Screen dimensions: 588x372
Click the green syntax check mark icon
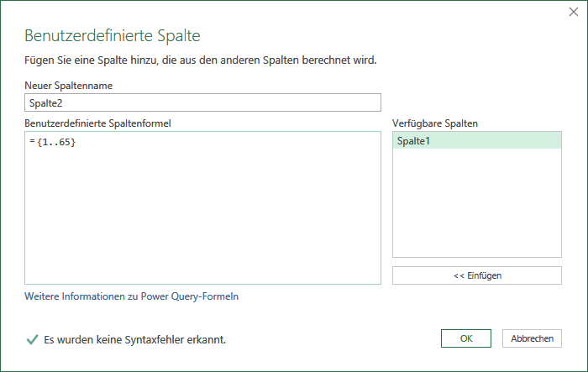click(x=32, y=339)
